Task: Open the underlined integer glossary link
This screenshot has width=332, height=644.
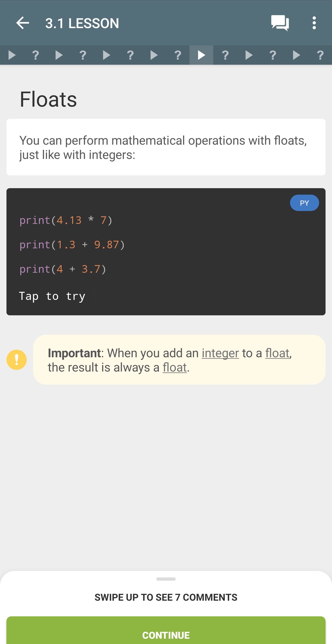Action: (220, 353)
